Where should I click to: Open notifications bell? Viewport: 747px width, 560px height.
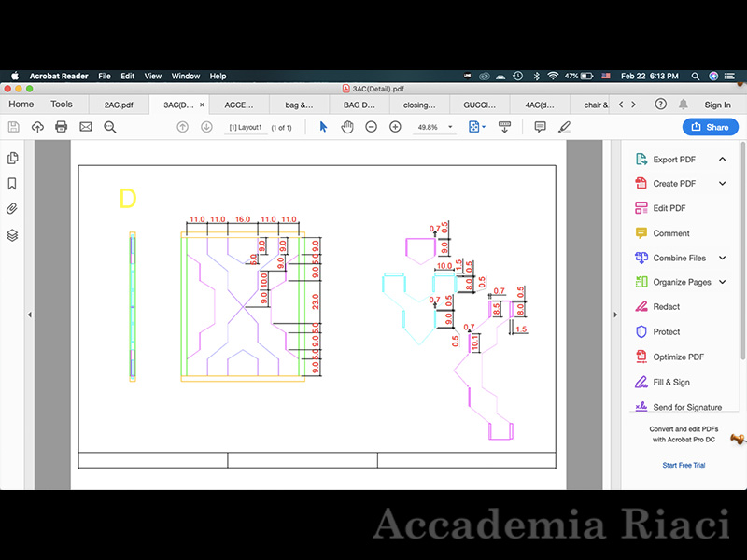point(684,105)
